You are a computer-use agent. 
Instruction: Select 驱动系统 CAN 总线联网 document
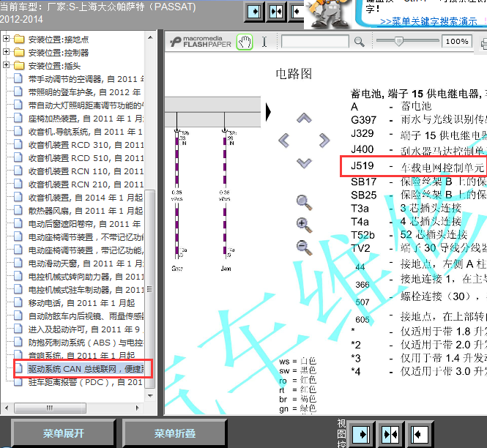pos(86,369)
